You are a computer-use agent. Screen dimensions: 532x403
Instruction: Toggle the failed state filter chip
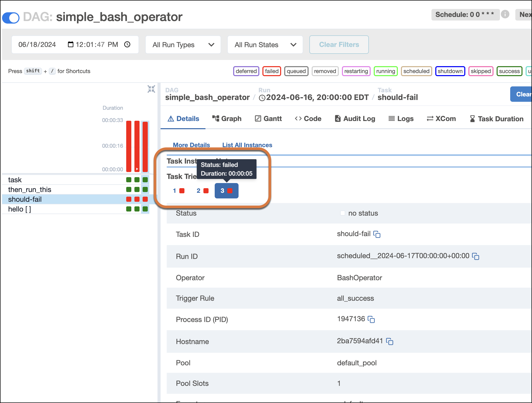(272, 71)
